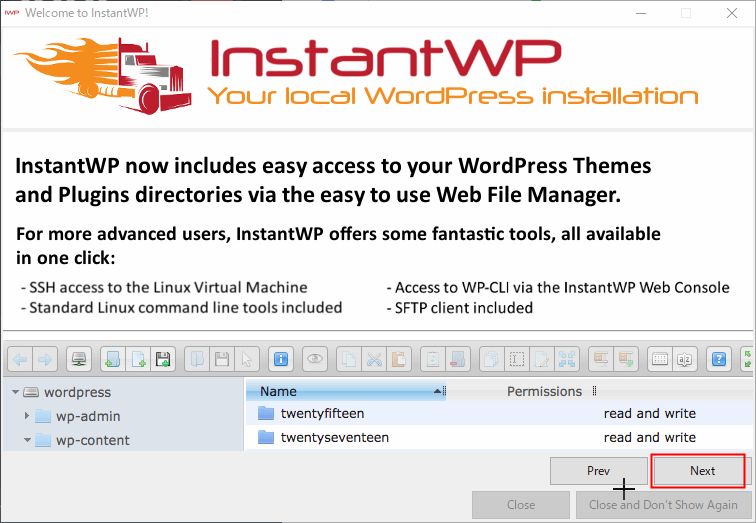Click the twentyseventeen 'read and write' cell

pos(649,438)
